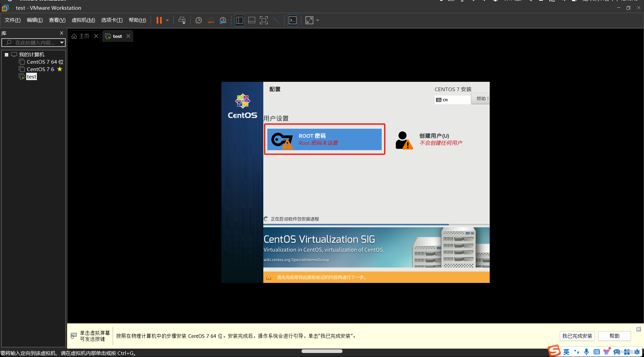Image resolution: width=644 pixels, height=357 pixels.
Task: Click the keyboard icon in hint bar
Action: [74, 336]
